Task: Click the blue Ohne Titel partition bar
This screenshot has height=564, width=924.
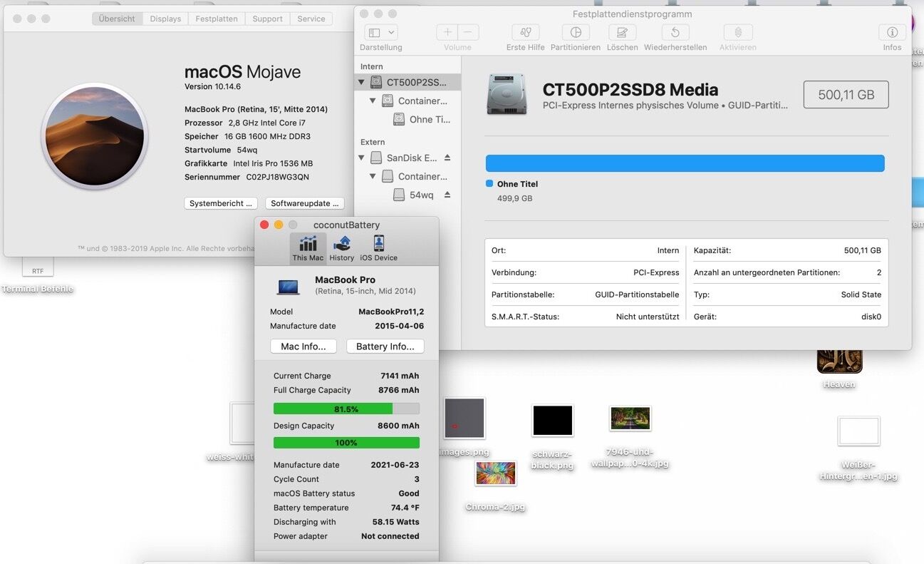Action: (x=685, y=163)
